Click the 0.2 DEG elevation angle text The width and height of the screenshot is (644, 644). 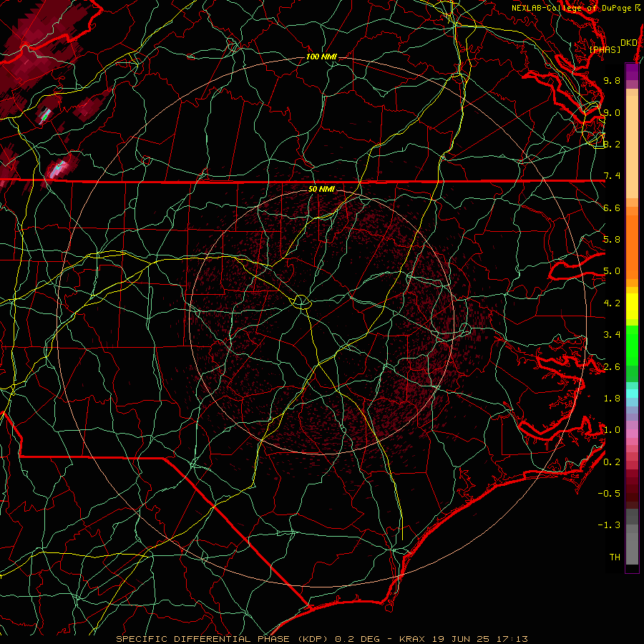(357, 639)
